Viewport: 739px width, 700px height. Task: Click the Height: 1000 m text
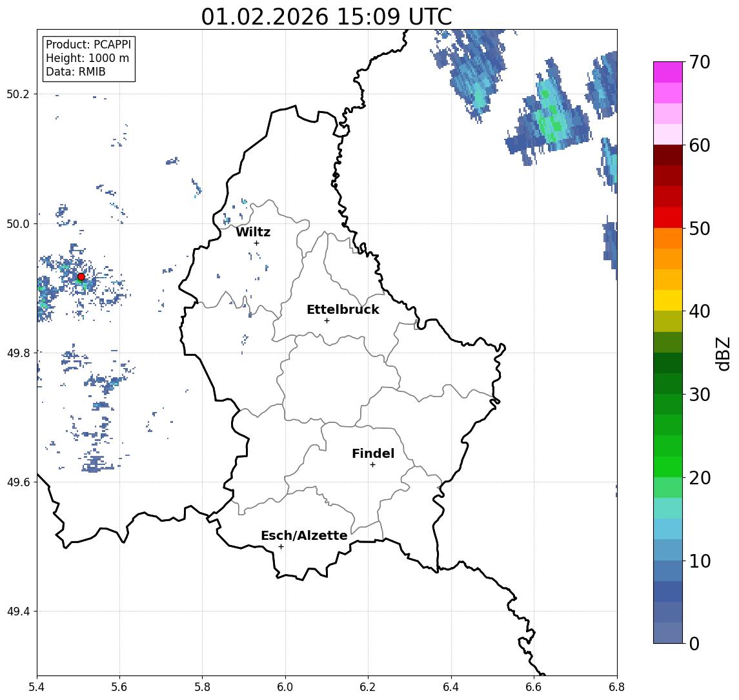[87, 58]
